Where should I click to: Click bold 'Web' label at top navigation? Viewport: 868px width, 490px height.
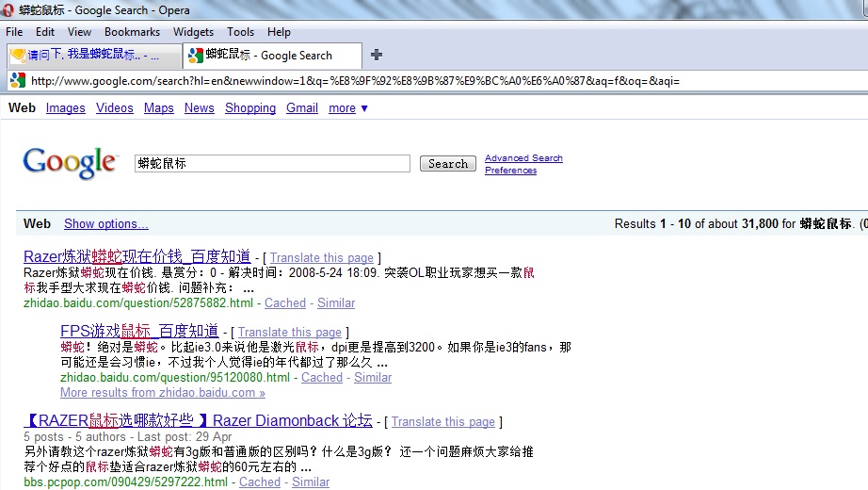point(23,108)
